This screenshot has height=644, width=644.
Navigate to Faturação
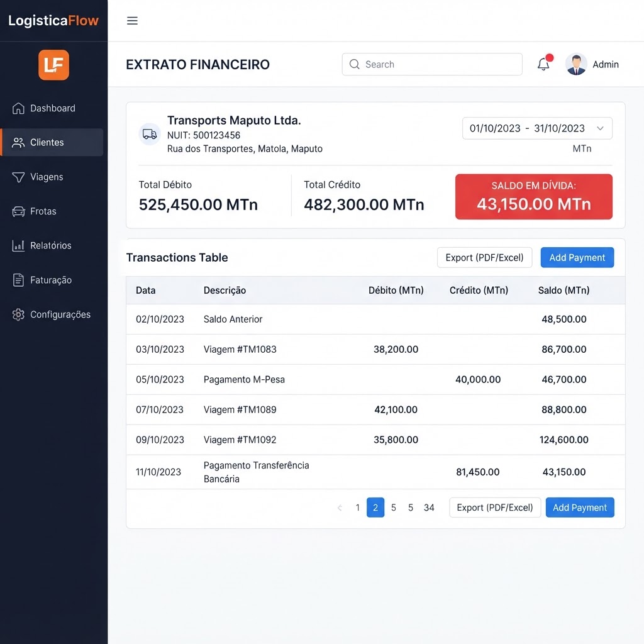[x=52, y=280]
